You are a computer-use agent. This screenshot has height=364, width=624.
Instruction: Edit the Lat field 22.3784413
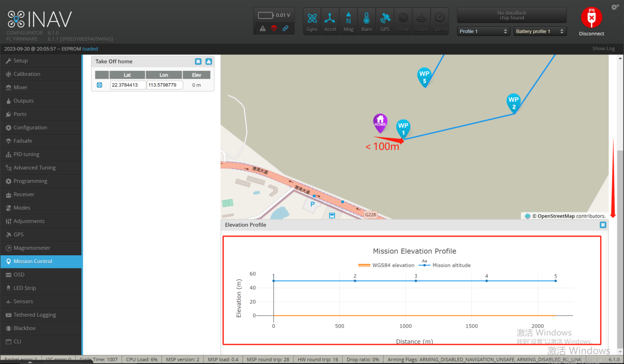128,85
